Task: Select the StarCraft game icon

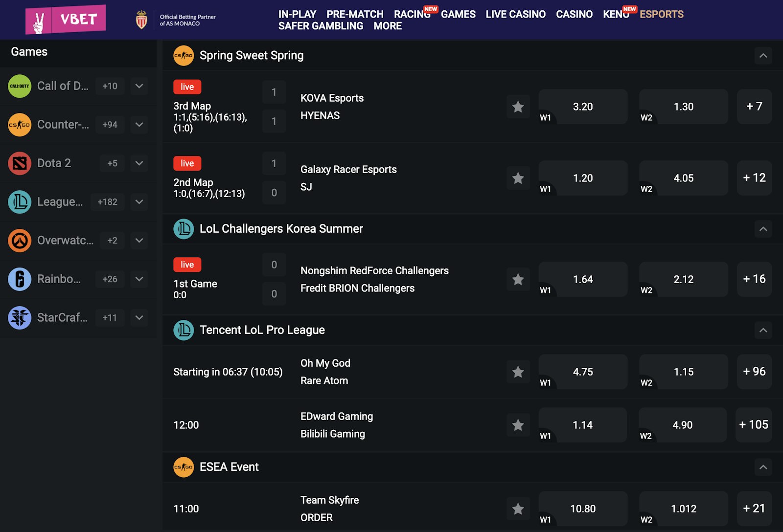Action: pyautogui.click(x=20, y=318)
